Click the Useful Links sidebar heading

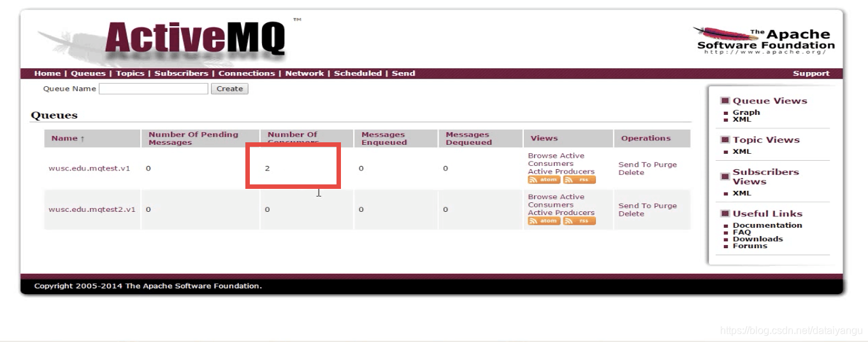(767, 214)
